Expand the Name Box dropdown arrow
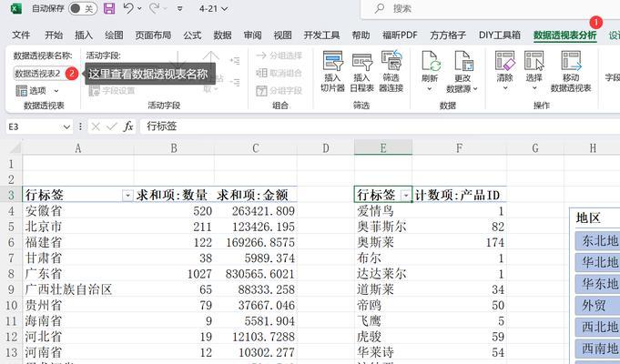The width and height of the screenshot is (620, 364). 66,126
